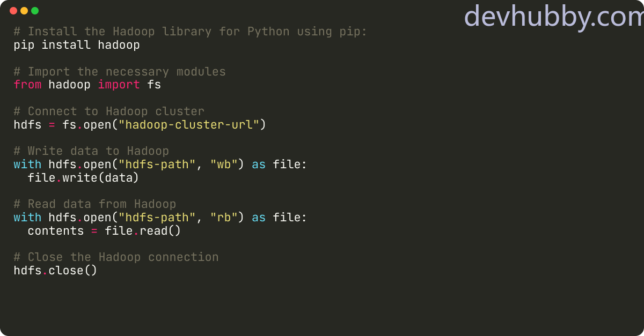Click the green traffic-light circle
Viewport: 644px width, 336px height.
pyautogui.click(x=34, y=10)
